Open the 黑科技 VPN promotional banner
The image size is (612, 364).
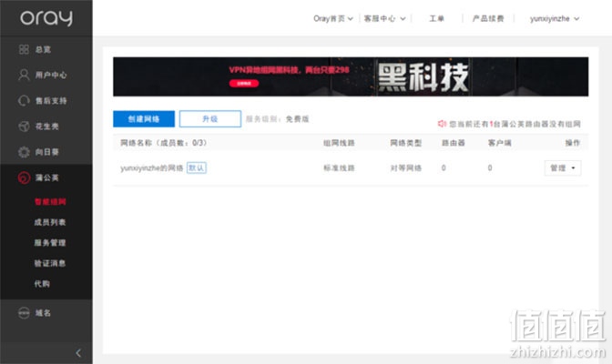pyautogui.click(x=351, y=76)
